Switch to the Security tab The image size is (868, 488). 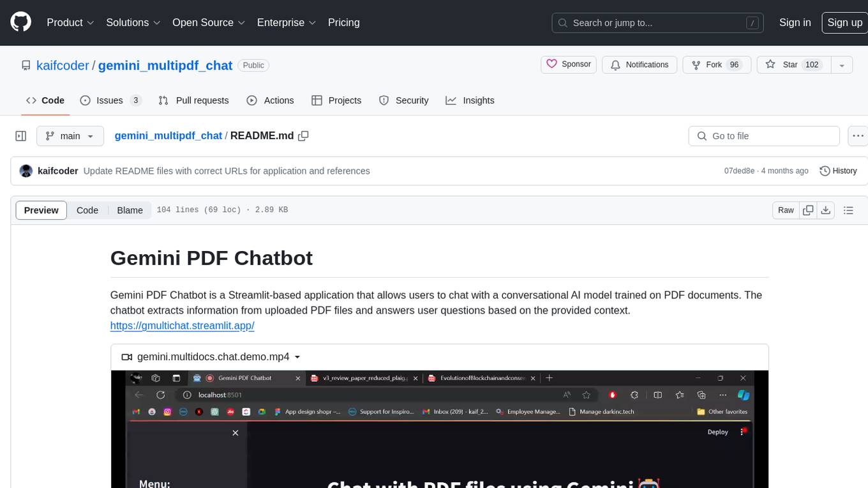pyautogui.click(x=403, y=100)
